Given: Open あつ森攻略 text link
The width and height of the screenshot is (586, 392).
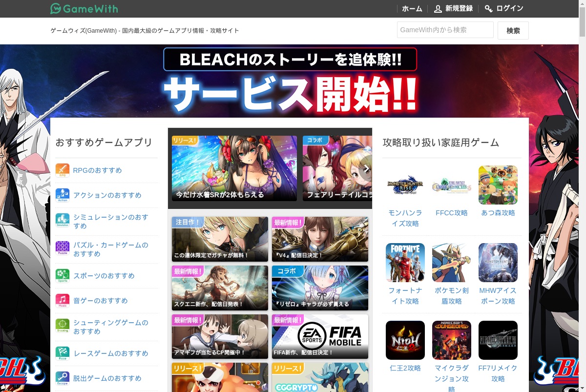Looking at the screenshot, I should click(x=498, y=213).
